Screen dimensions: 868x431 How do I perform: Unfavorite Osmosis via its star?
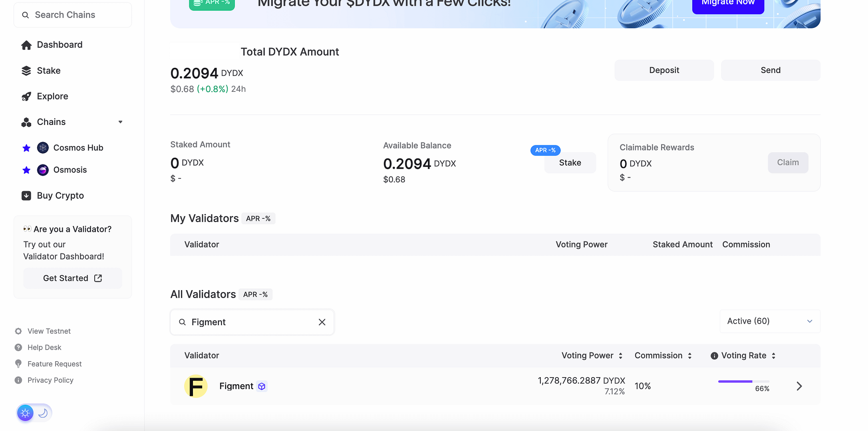pos(26,170)
